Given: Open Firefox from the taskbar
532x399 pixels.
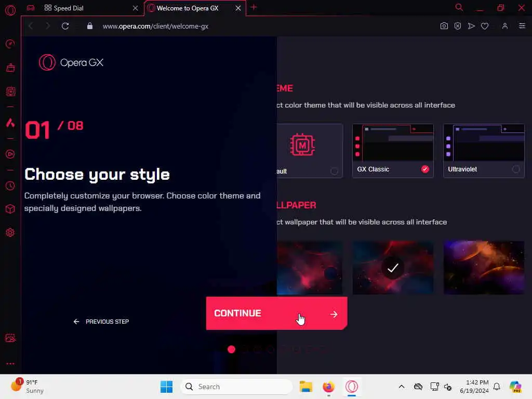Looking at the screenshot, I should 328,387.
